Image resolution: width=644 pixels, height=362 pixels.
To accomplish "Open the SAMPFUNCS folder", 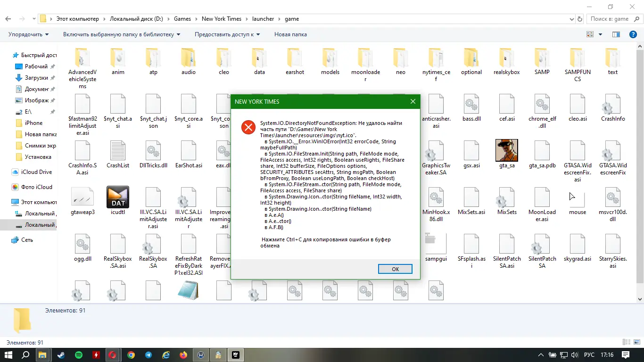I will point(578,59).
